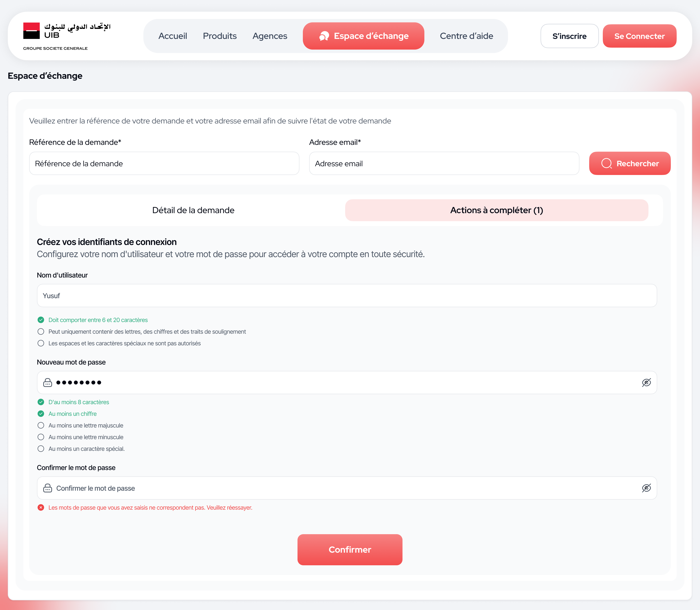The height and width of the screenshot is (610, 700).
Task: Click green check for Au moins un chiffre
Action: coord(41,414)
